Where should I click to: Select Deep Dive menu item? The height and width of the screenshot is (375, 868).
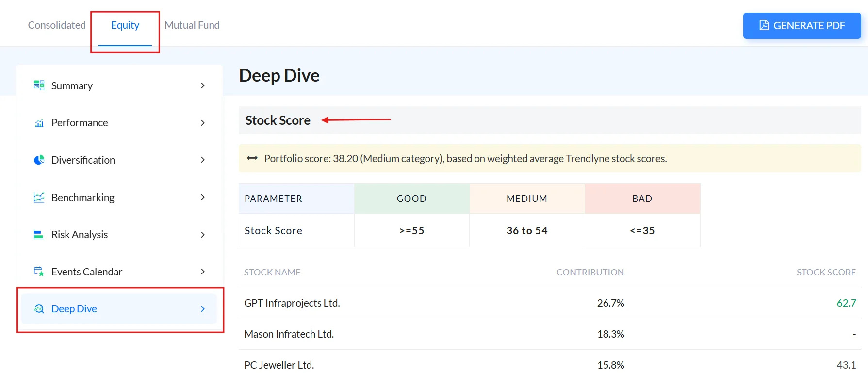119,309
